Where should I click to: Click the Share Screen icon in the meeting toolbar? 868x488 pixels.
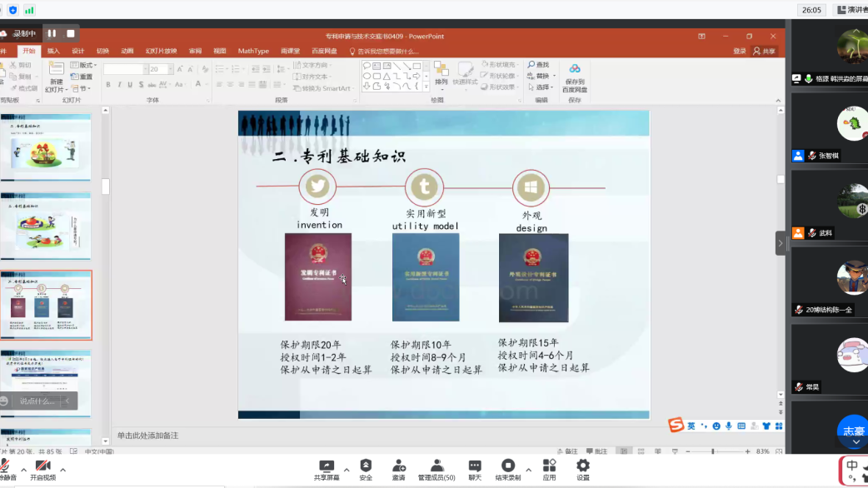pos(326,466)
